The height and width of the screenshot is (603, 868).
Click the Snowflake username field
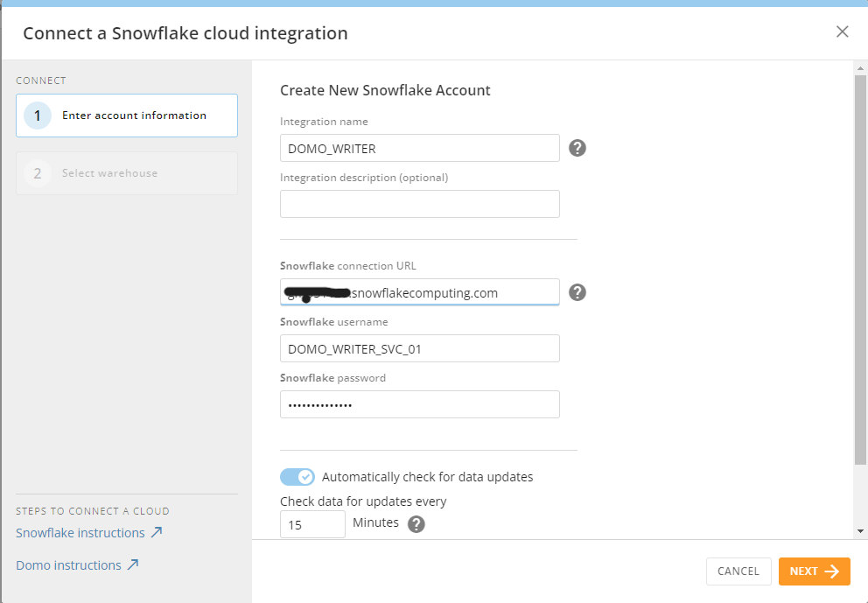419,348
